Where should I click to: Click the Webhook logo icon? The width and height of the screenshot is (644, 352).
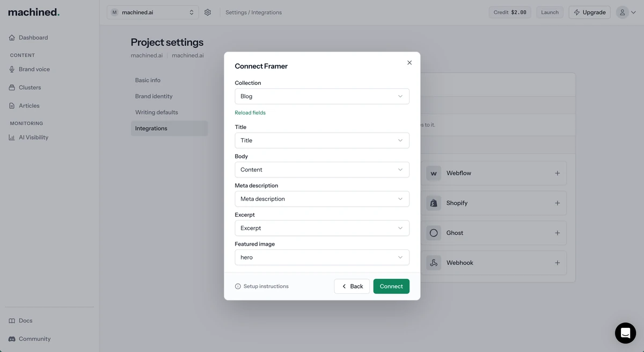(x=434, y=263)
